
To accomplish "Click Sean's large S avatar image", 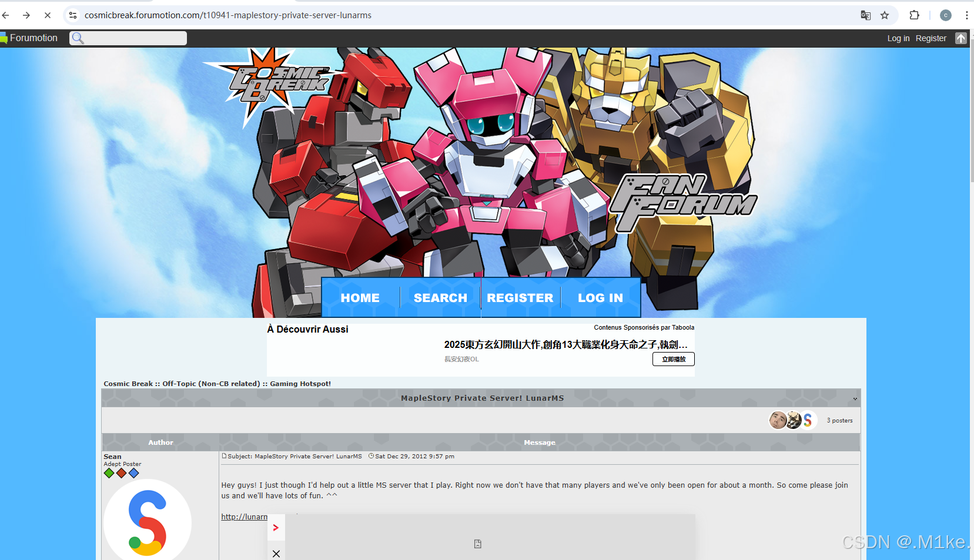I will pyautogui.click(x=148, y=519).
